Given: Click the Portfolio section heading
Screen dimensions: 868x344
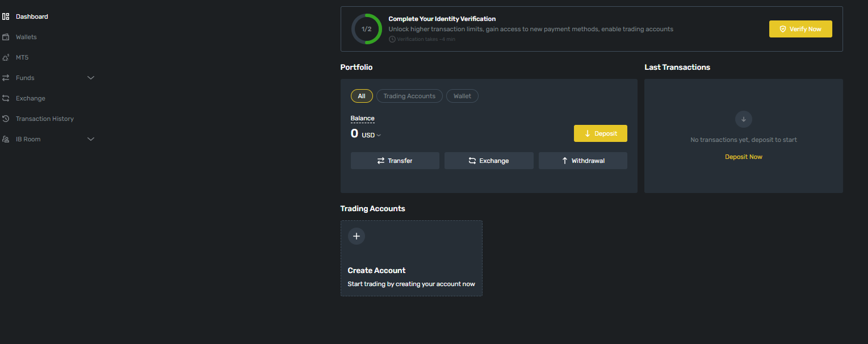Looking at the screenshot, I should click(357, 67).
